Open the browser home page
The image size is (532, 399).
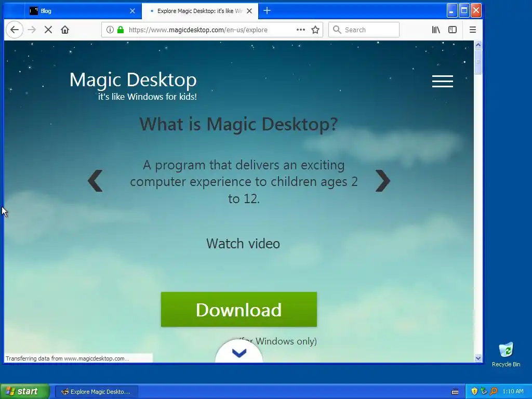[x=65, y=30]
